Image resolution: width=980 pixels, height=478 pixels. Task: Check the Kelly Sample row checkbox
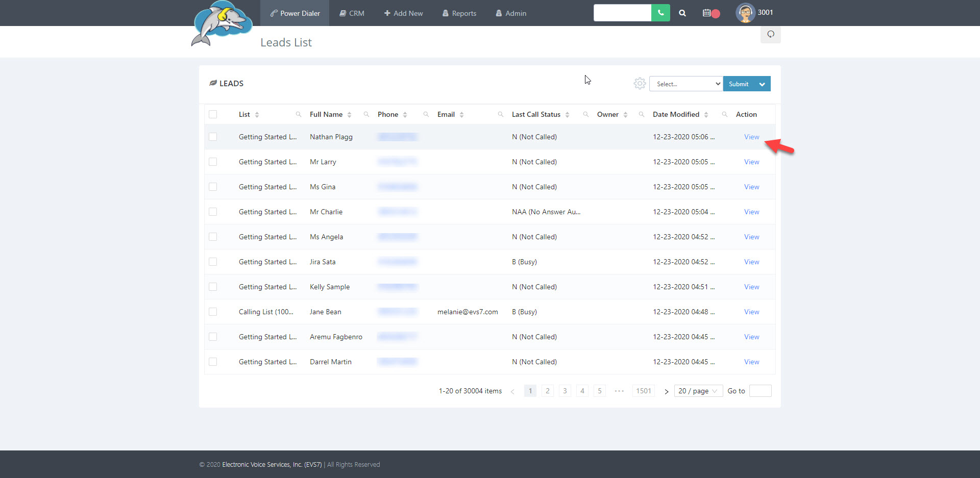[x=213, y=287]
